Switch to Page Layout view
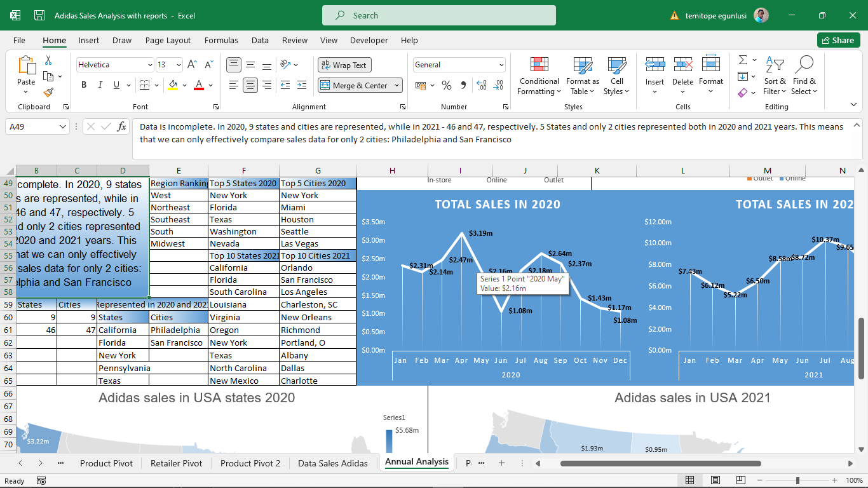868x488 pixels. point(715,480)
